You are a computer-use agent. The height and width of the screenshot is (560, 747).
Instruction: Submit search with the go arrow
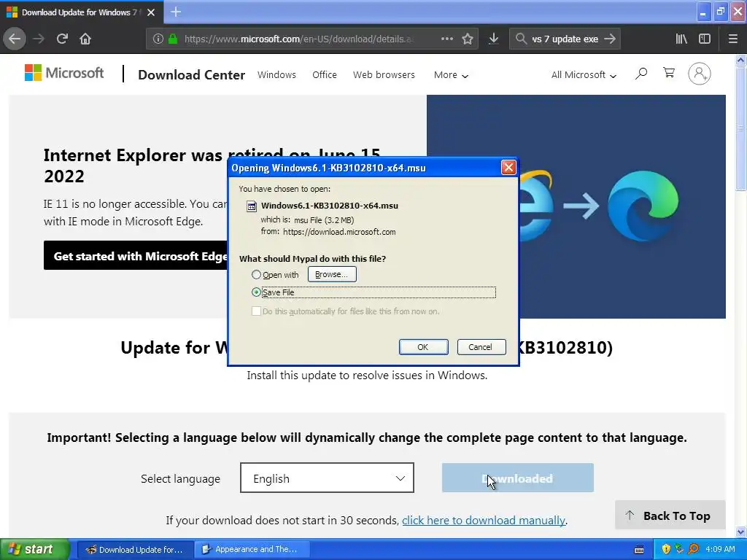click(610, 39)
